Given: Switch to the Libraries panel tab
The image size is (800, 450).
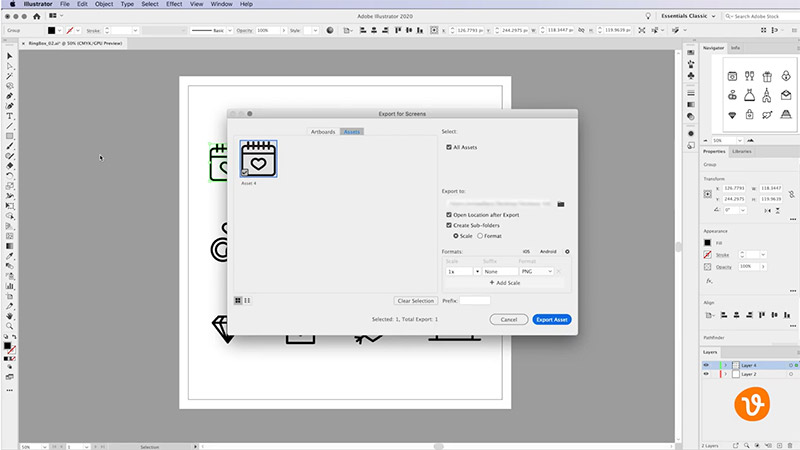Looking at the screenshot, I should point(741,152).
